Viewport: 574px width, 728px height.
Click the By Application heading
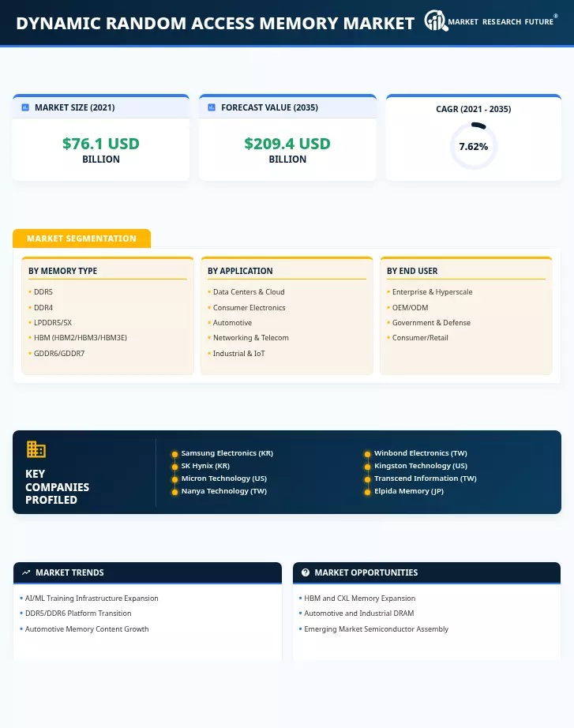coord(240,271)
